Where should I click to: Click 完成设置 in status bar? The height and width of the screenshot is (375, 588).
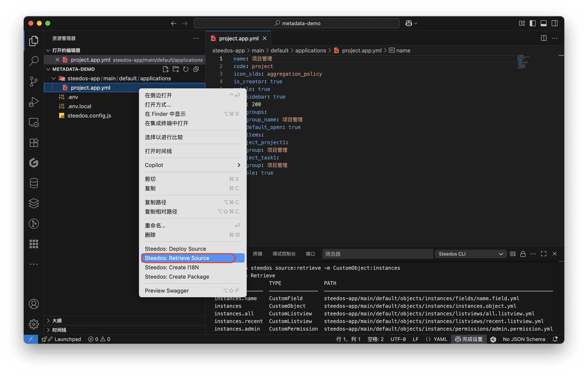pos(469,339)
